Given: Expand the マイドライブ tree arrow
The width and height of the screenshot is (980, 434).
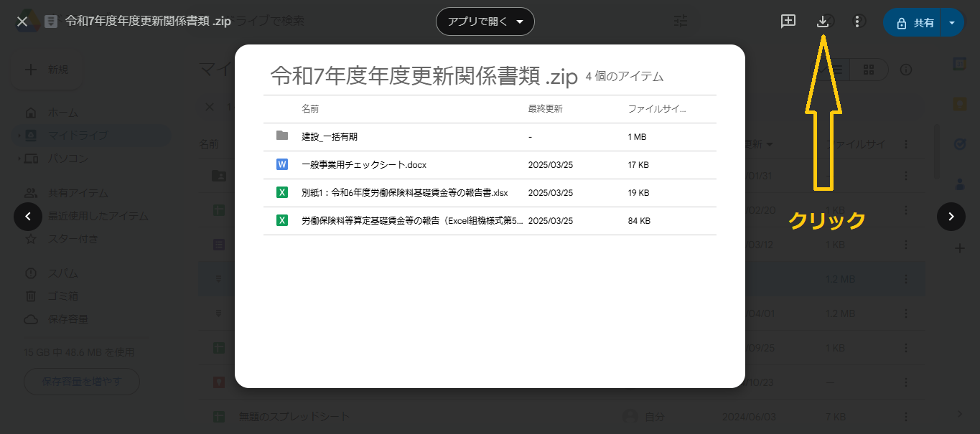Looking at the screenshot, I should tap(19, 136).
